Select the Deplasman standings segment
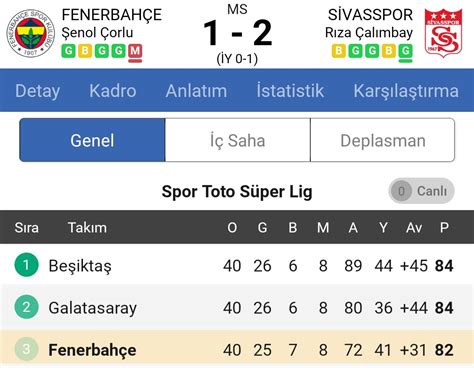474x368 pixels. (x=383, y=140)
